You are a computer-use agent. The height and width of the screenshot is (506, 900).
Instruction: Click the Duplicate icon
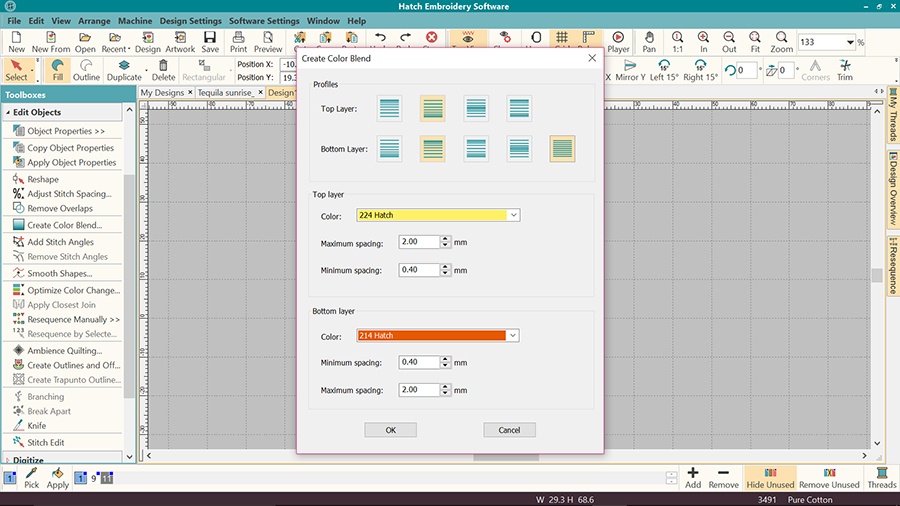(125, 69)
